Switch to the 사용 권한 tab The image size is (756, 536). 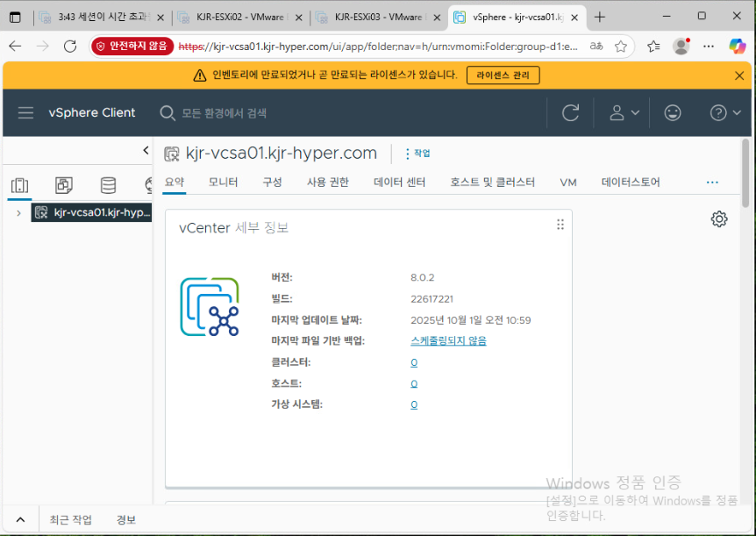click(x=328, y=182)
